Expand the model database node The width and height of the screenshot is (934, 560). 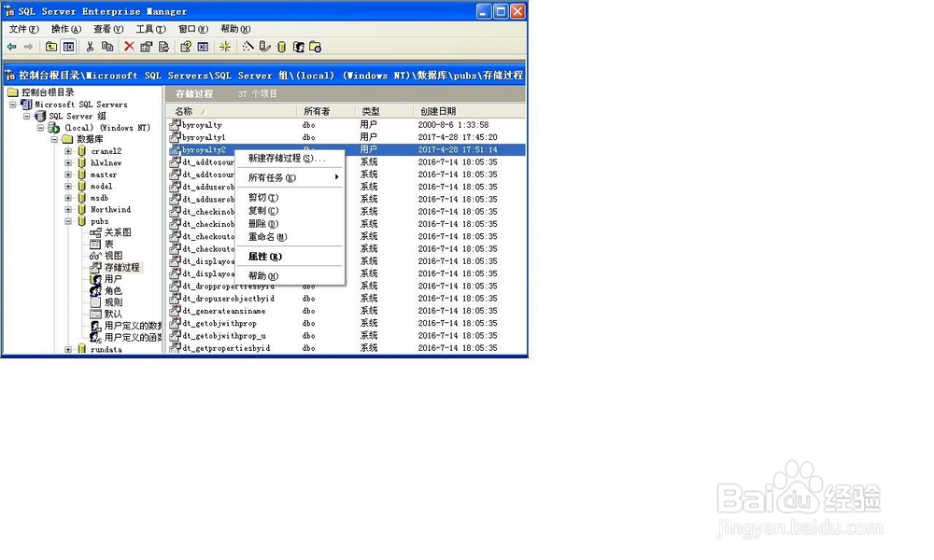[68, 187]
